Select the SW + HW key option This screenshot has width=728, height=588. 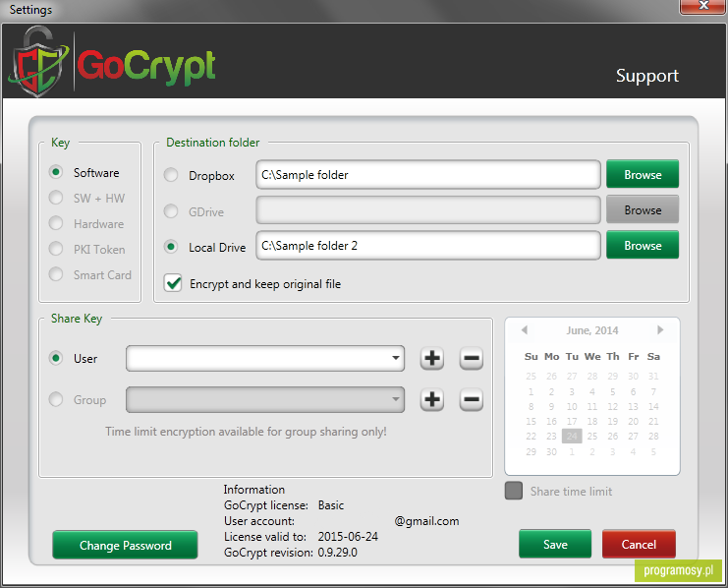click(56, 198)
